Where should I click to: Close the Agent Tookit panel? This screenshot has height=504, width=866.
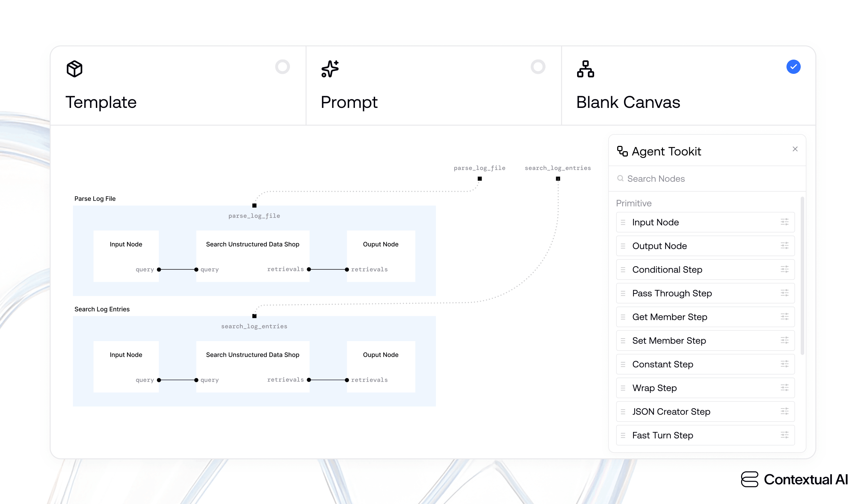[x=795, y=149]
